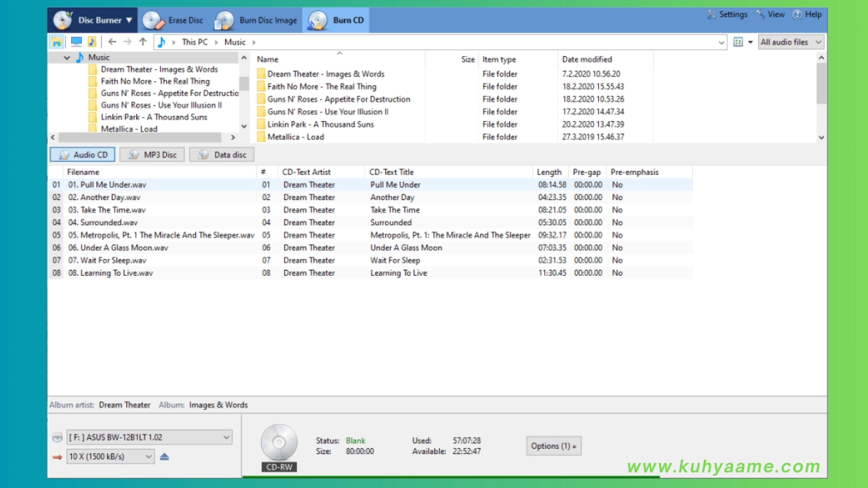
Task: Open the View menu
Action: pyautogui.click(x=770, y=14)
